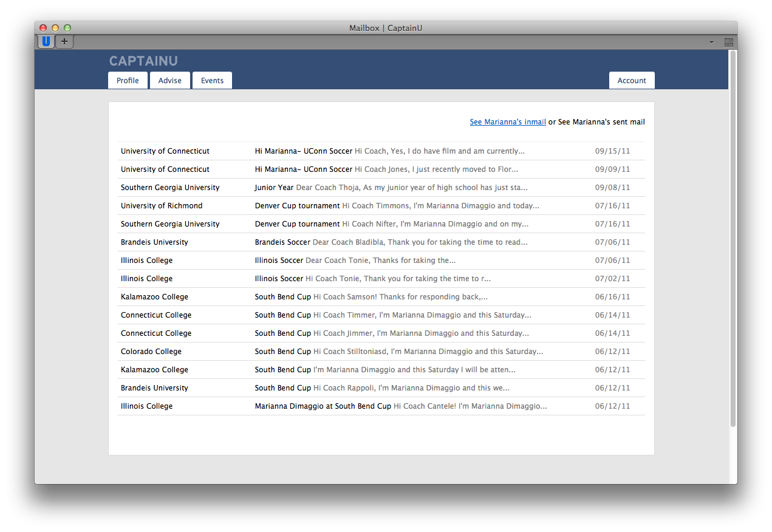Select Colorado College in the mail list
Viewport: 772px width, 532px height.
151,352
